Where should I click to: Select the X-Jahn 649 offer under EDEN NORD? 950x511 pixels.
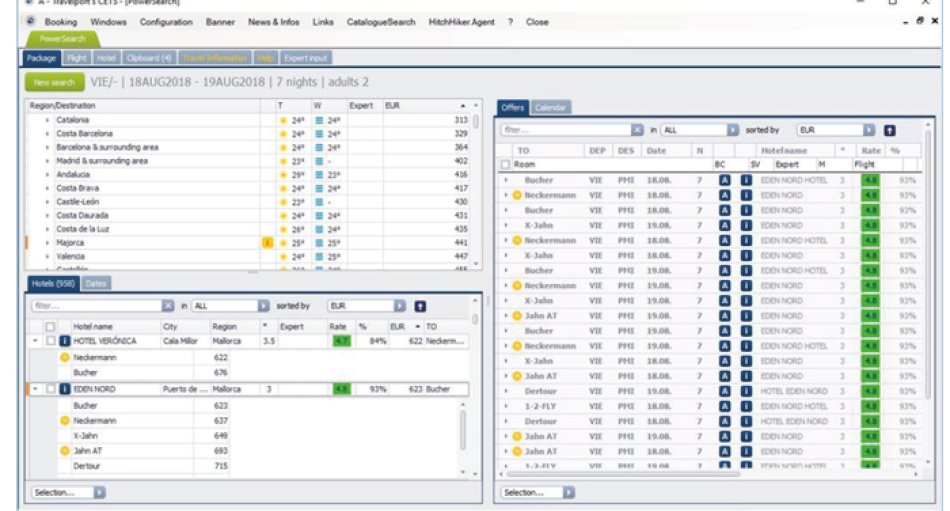point(143,436)
